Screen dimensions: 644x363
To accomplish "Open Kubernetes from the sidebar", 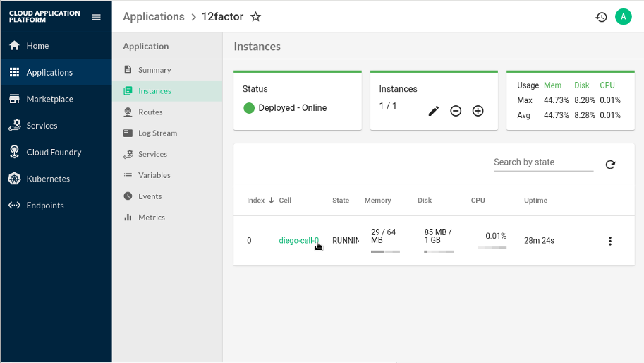I will coord(48,179).
